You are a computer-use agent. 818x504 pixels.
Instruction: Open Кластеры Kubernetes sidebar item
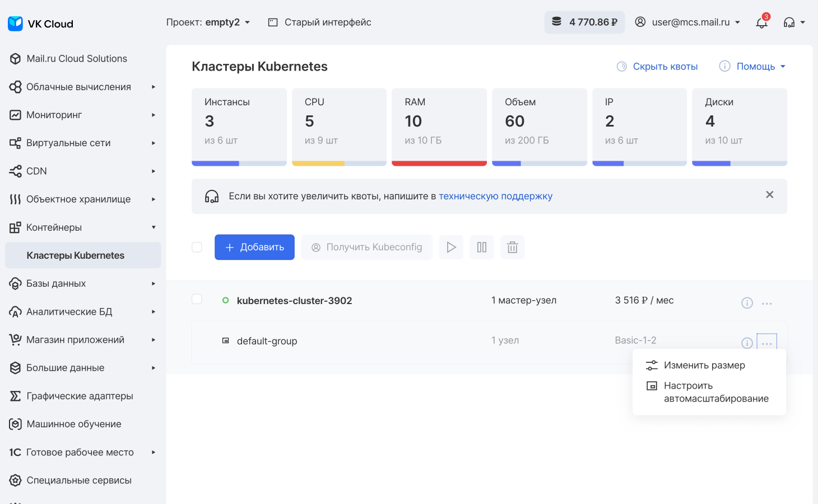(x=83, y=255)
